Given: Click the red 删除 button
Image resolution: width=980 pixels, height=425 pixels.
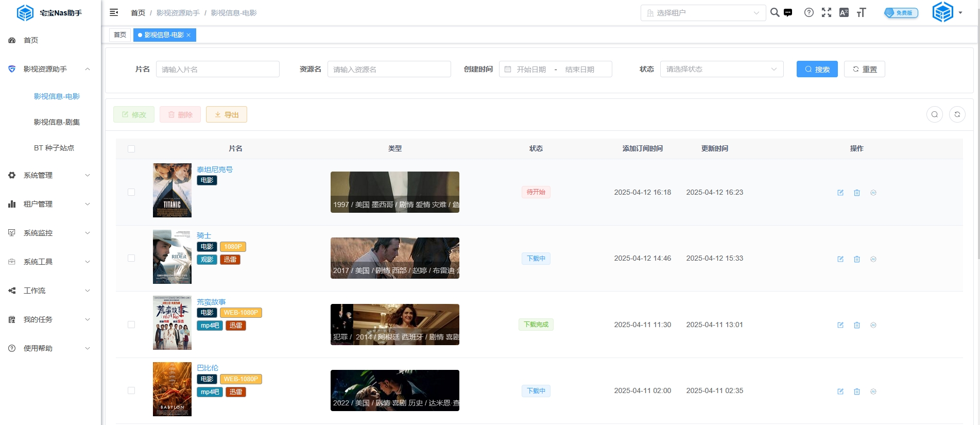Looking at the screenshot, I should pyautogui.click(x=180, y=114).
